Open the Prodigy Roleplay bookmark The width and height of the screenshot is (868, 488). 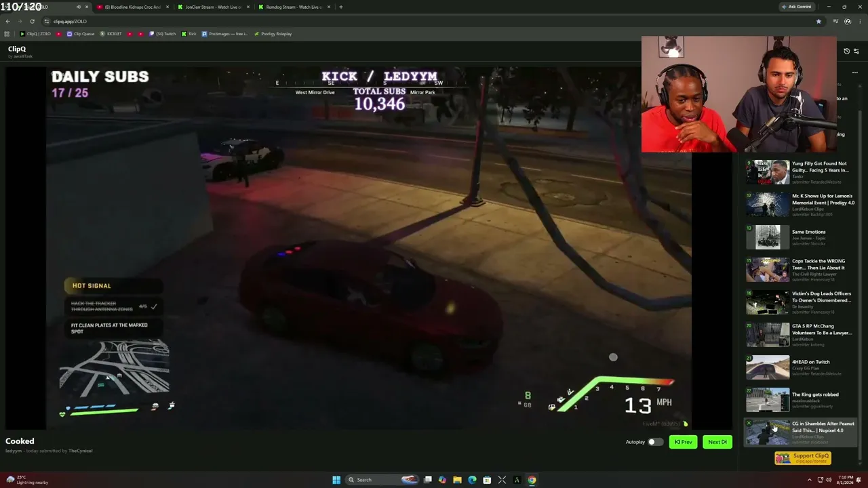273,34
